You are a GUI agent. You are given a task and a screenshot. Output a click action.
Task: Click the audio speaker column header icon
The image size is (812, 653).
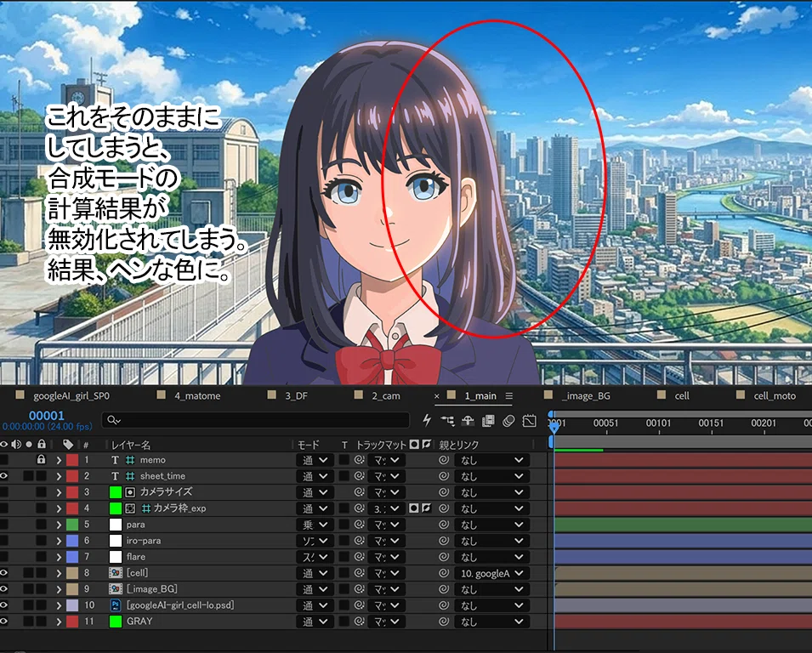click(x=16, y=445)
